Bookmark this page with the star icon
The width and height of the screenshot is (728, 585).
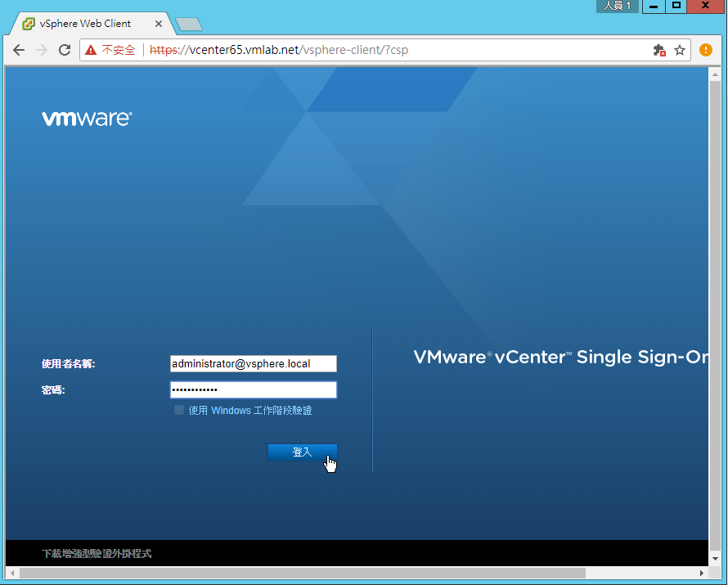680,50
